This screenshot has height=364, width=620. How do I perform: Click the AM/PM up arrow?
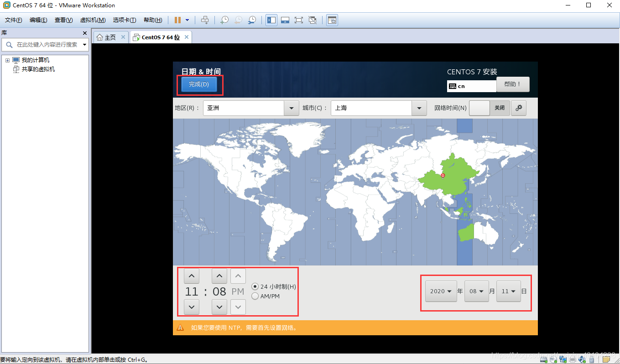[238, 276]
